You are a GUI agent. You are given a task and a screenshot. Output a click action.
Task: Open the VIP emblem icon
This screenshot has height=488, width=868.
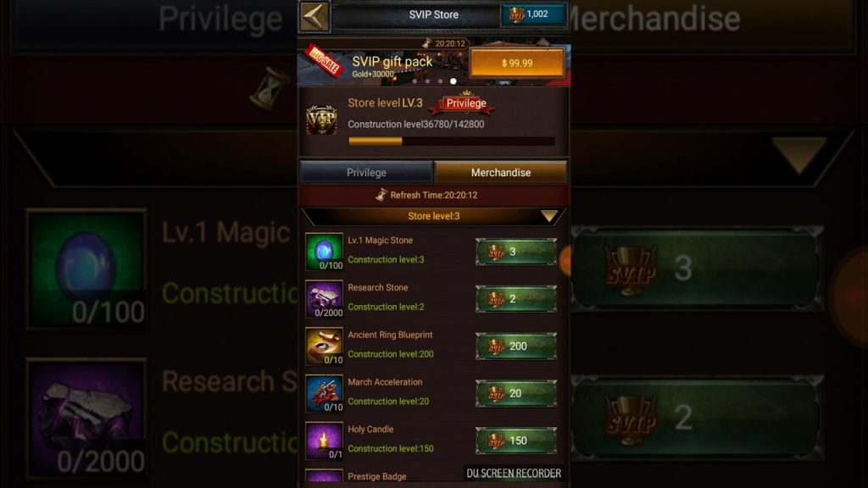tap(321, 119)
